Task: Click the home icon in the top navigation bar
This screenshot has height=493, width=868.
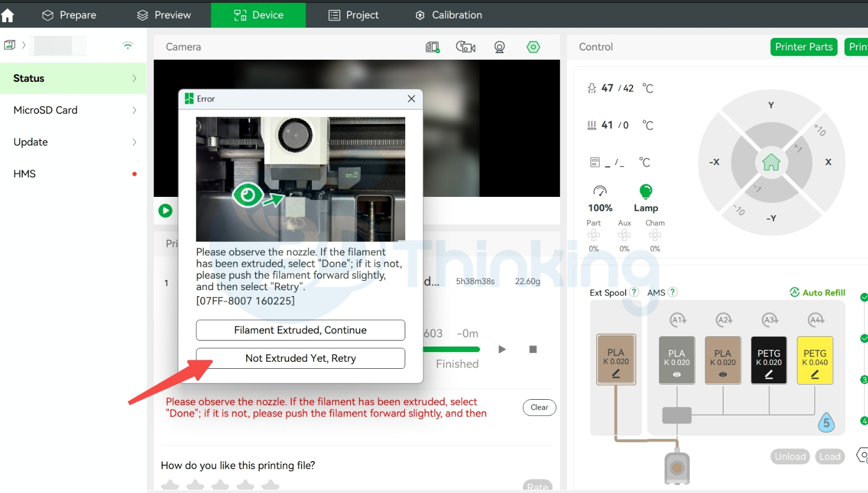Action: (x=8, y=15)
